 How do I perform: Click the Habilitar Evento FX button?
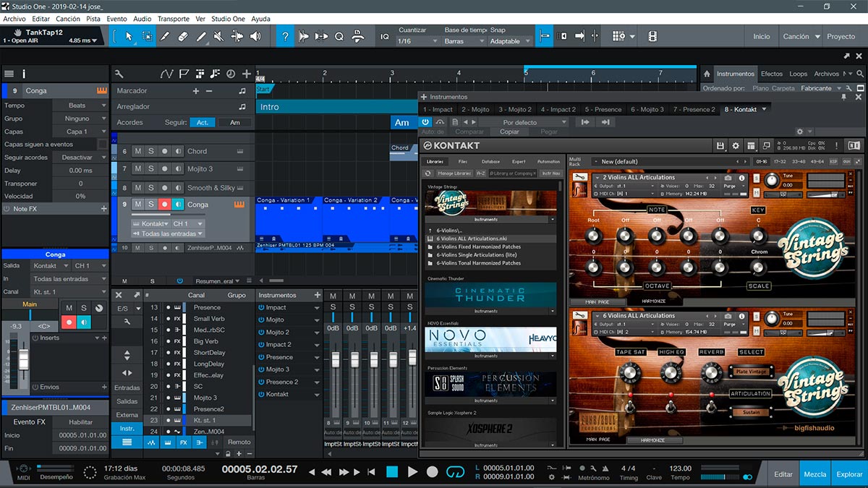(x=81, y=422)
